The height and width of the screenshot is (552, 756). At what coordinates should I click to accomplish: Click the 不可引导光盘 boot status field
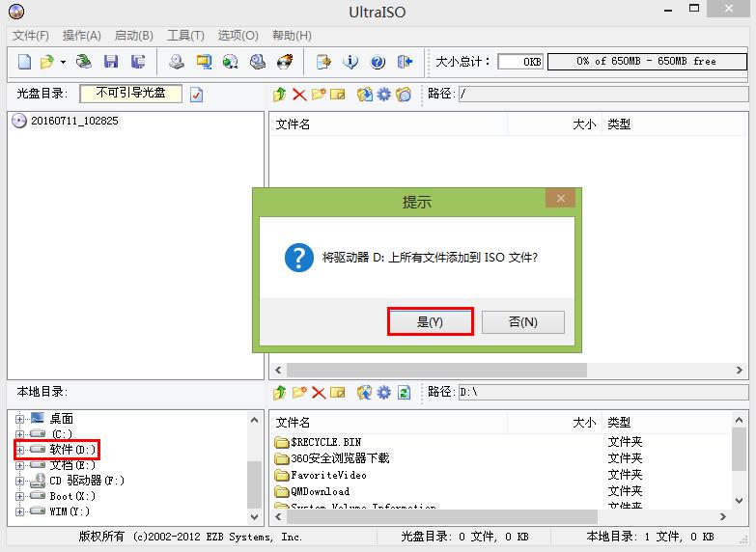(130, 94)
